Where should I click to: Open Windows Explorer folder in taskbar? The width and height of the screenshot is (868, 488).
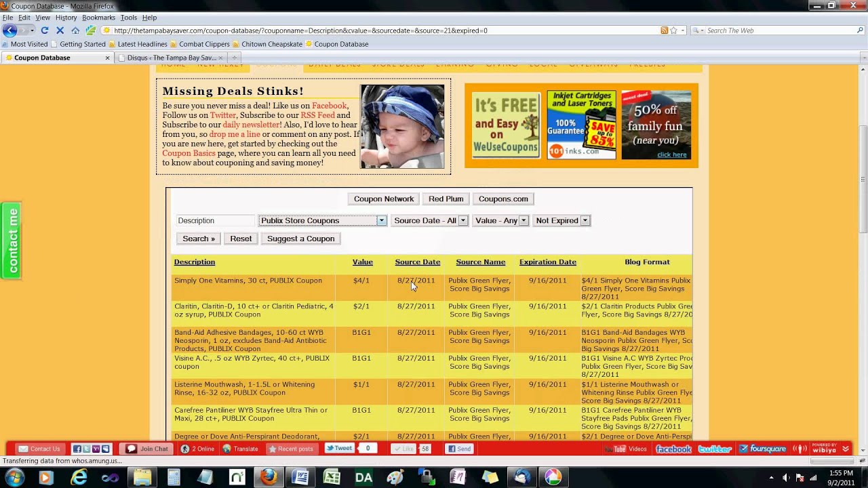click(x=142, y=477)
